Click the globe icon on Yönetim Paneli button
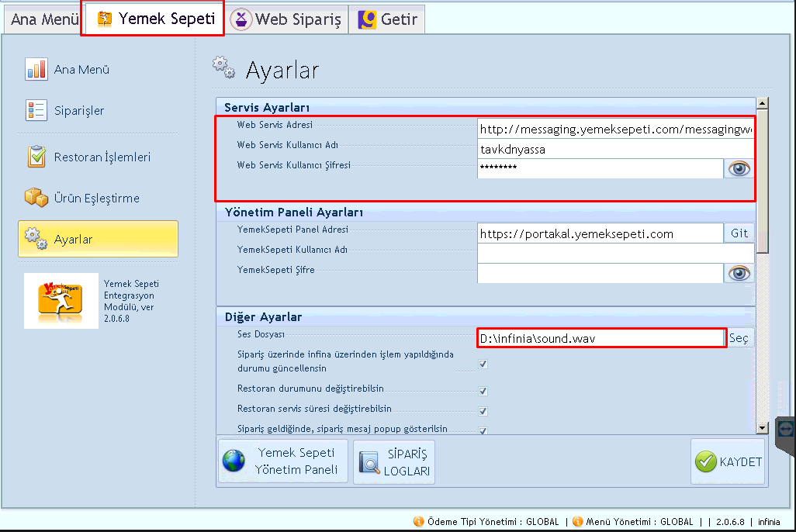The height and width of the screenshot is (532, 796). (234, 461)
